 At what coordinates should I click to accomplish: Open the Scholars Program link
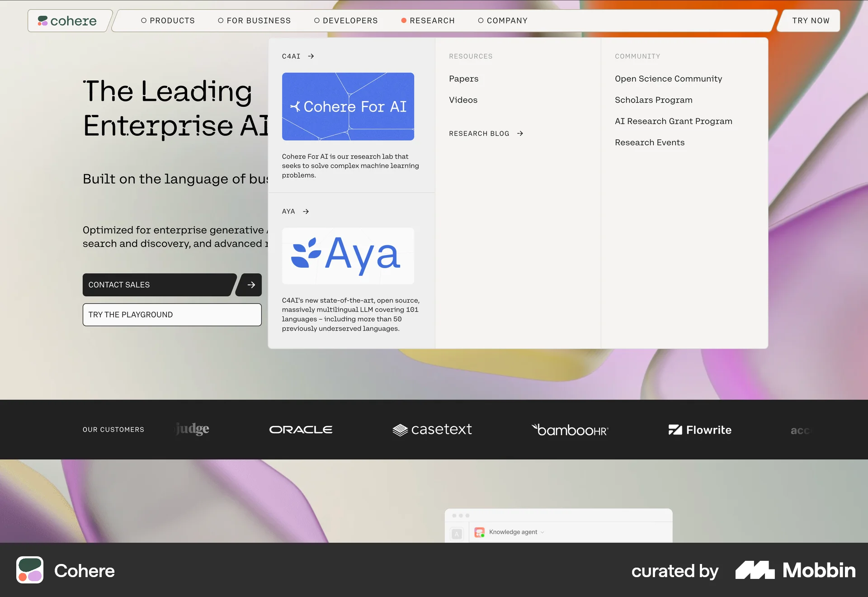[x=654, y=100]
